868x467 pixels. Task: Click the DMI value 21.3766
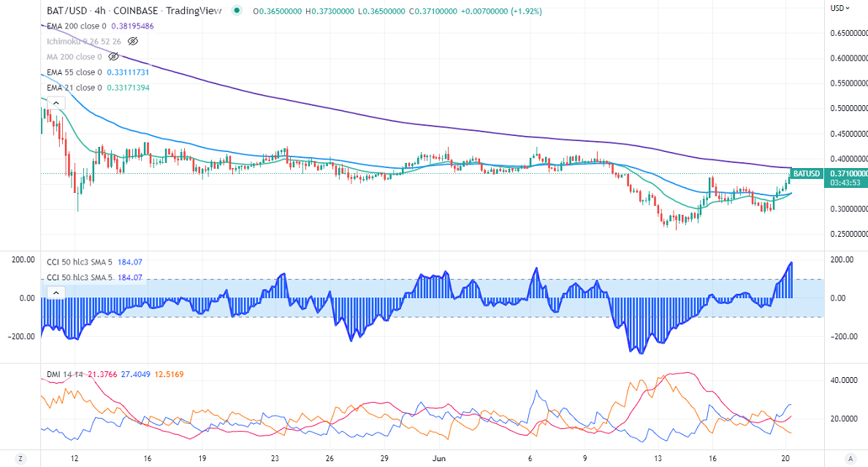102,374
